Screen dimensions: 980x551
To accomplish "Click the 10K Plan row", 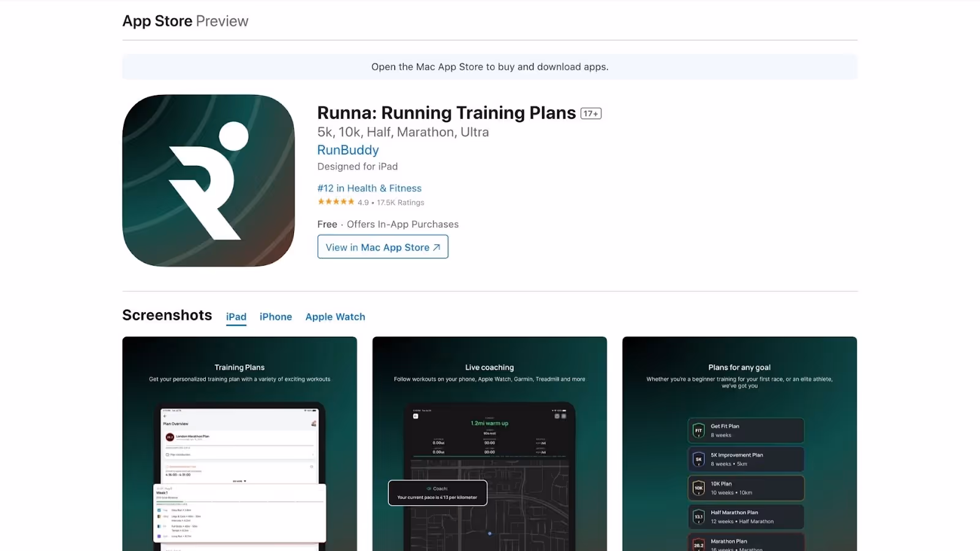I will coord(745,488).
